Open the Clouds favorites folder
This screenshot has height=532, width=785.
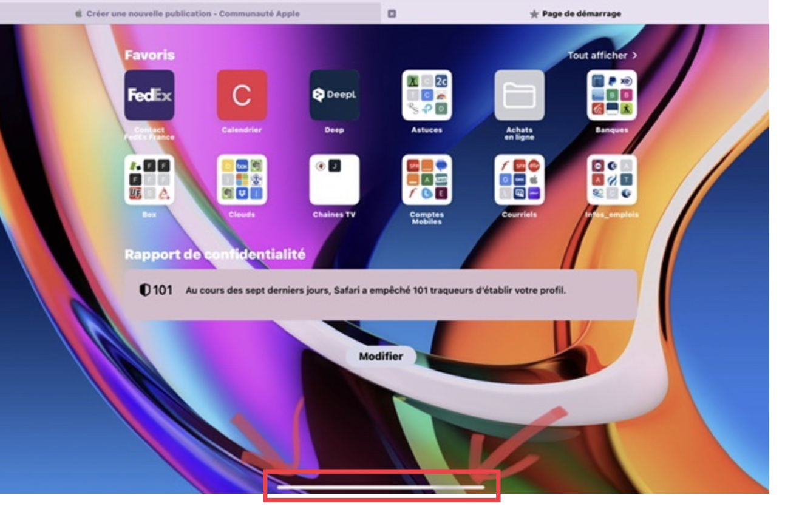pos(242,180)
